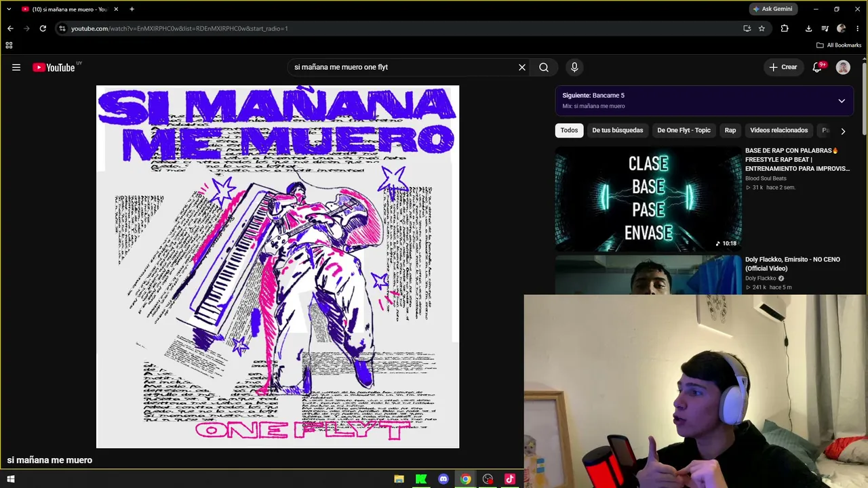The height and width of the screenshot is (488, 868).
Task: Open the NO CENO video thumbnail
Action: pyautogui.click(x=648, y=274)
